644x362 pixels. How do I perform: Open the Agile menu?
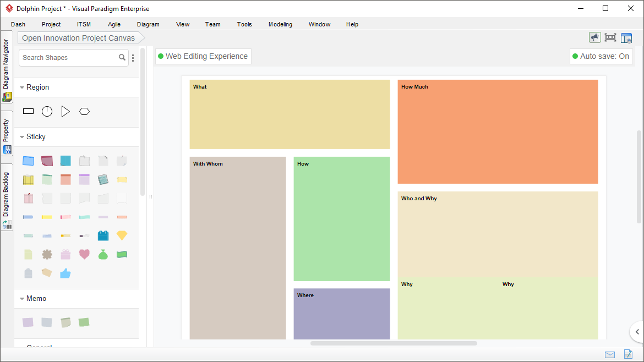pyautogui.click(x=114, y=24)
